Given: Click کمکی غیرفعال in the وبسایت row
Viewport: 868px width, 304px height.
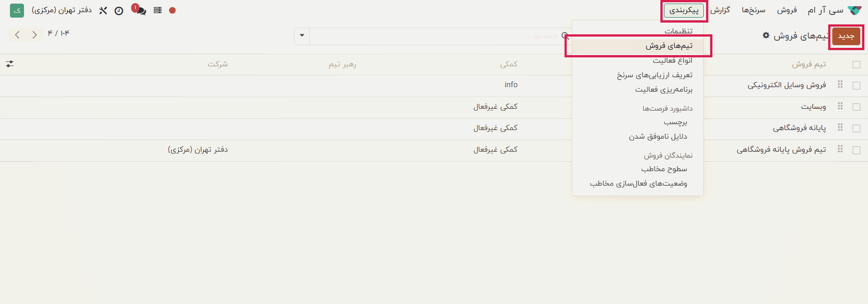Looking at the screenshot, I should pos(495,107).
